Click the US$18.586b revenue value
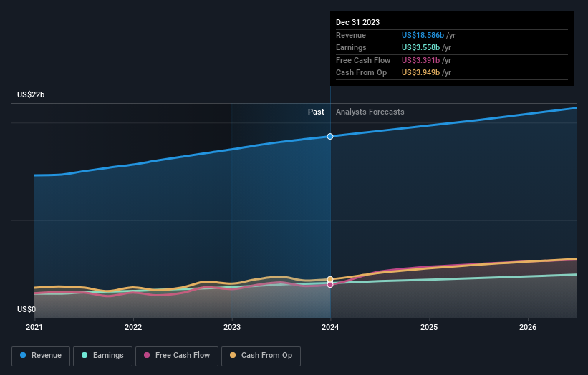This screenshot has width=588, height=375. (x=423, y=35)
